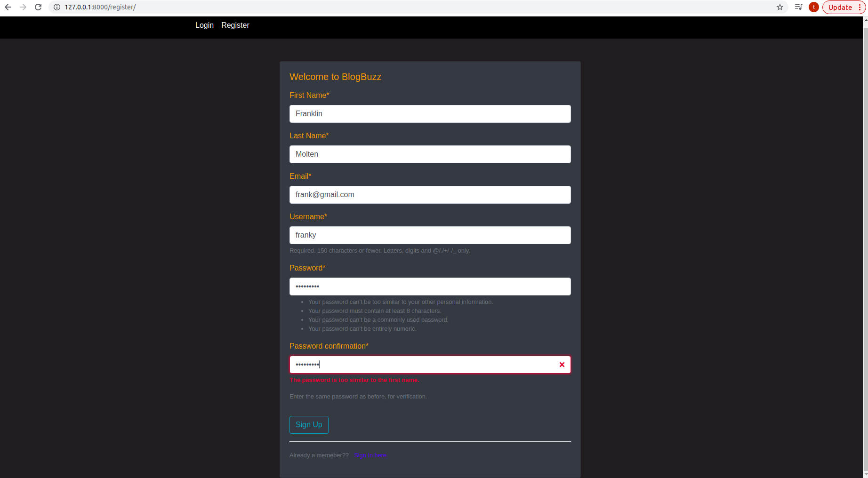
Task: Clear the password confirmation with the X icon
Action: 562,365
